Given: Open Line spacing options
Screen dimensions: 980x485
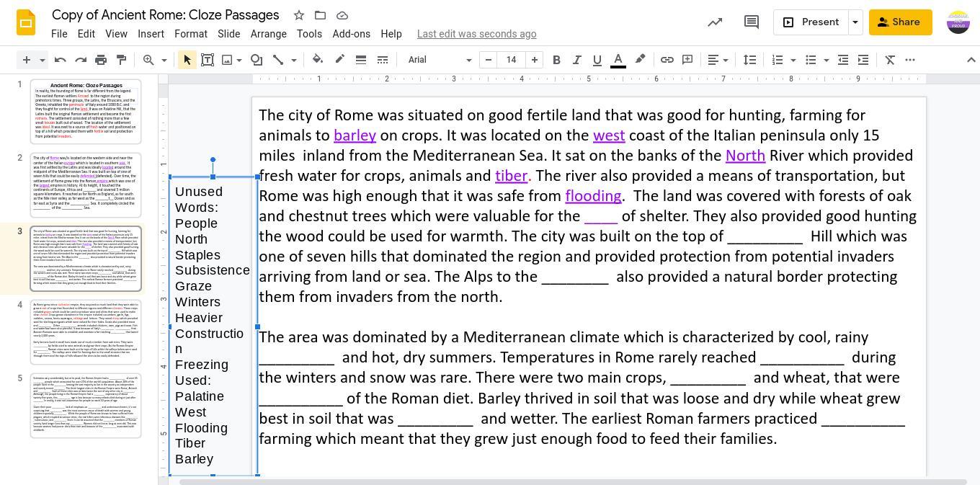Looking at the screenshot, I should pos(750,60).
